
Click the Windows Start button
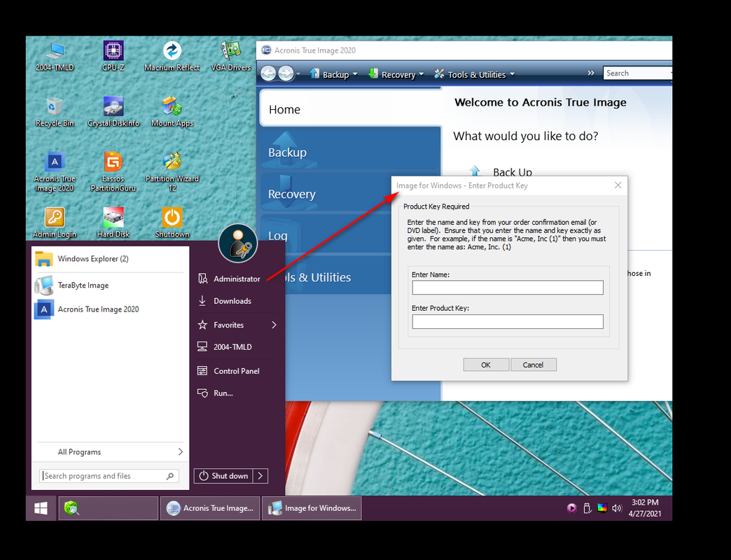pyautogui.click(x=41, y=508)
